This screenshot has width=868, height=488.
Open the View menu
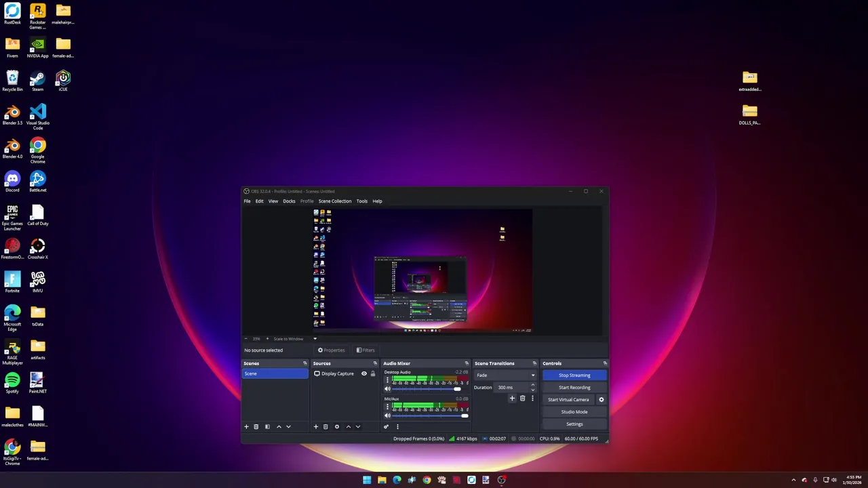click(273, 201)
